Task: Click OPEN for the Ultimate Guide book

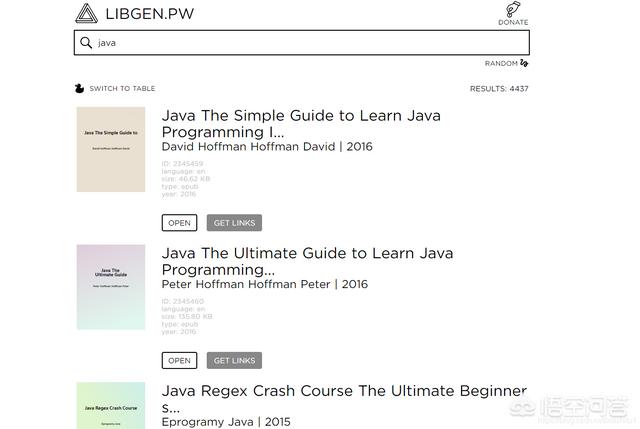Action: [x=179, y=360]
